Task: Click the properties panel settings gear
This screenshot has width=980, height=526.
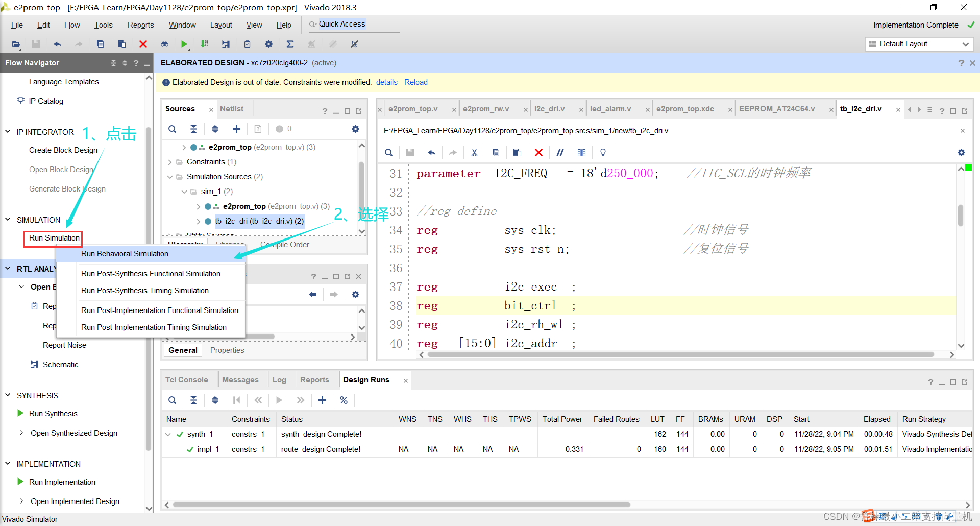Action: coord(355,294)
